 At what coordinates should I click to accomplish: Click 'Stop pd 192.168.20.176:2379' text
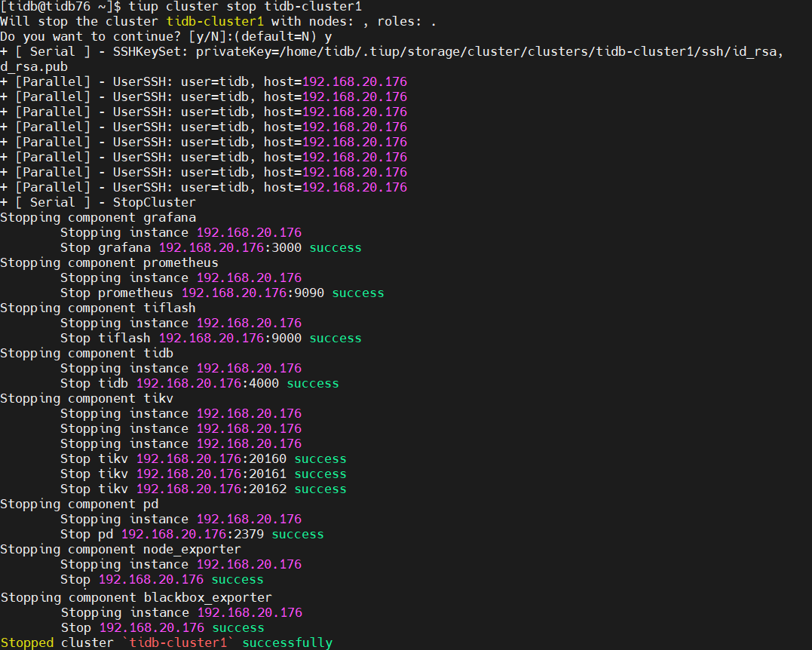(162, 534)
